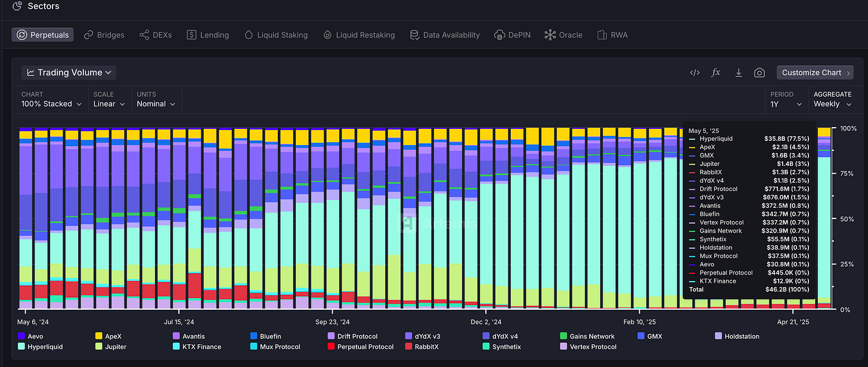
Task: Click the tooltip date May 5, '25
Action: tap(704, 130)
